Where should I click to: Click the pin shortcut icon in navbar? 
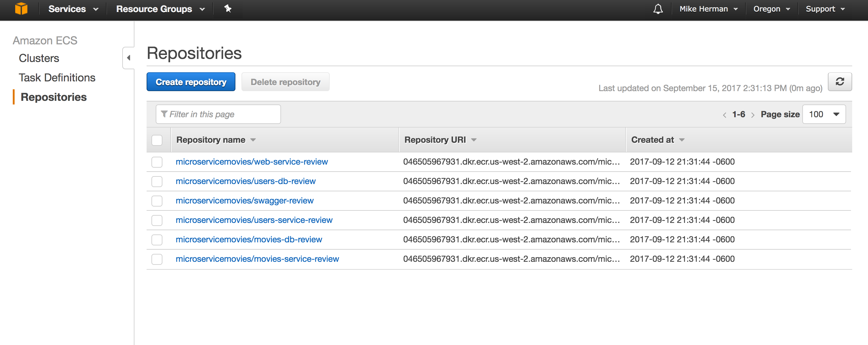point(228,9)
